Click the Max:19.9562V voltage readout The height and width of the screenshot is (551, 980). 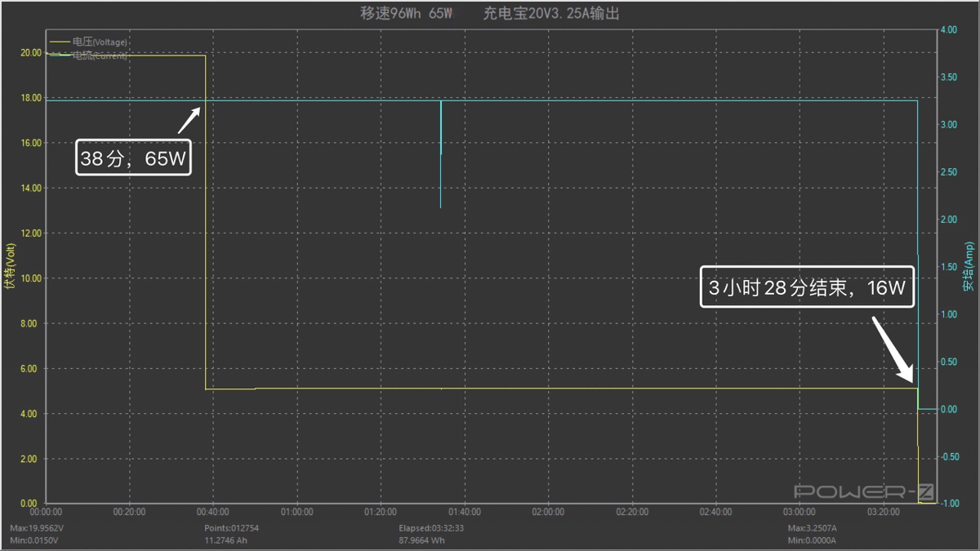point(38,528)
